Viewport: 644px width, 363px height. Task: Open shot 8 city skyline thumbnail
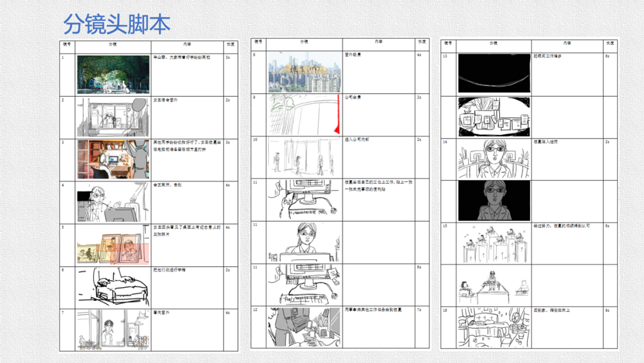pyautogui.click(x=304, y=72)
